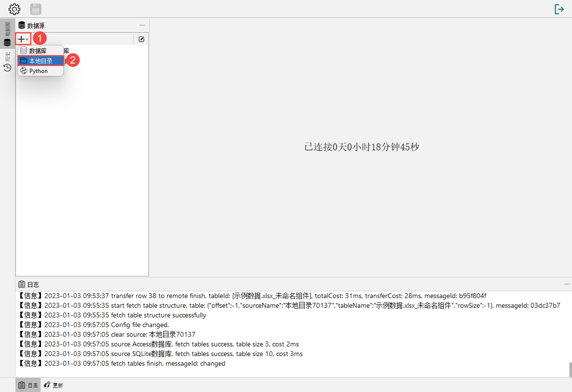Switch to the 更新 bottom tab
Viewport: 572px width, 392px height.
click(54, 385)
